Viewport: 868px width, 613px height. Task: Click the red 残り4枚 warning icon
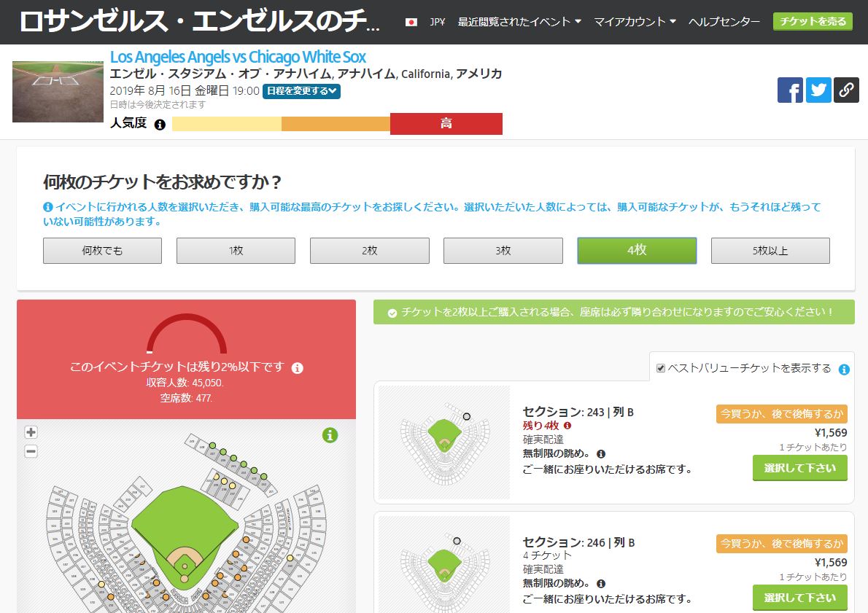tap(567, 426)
